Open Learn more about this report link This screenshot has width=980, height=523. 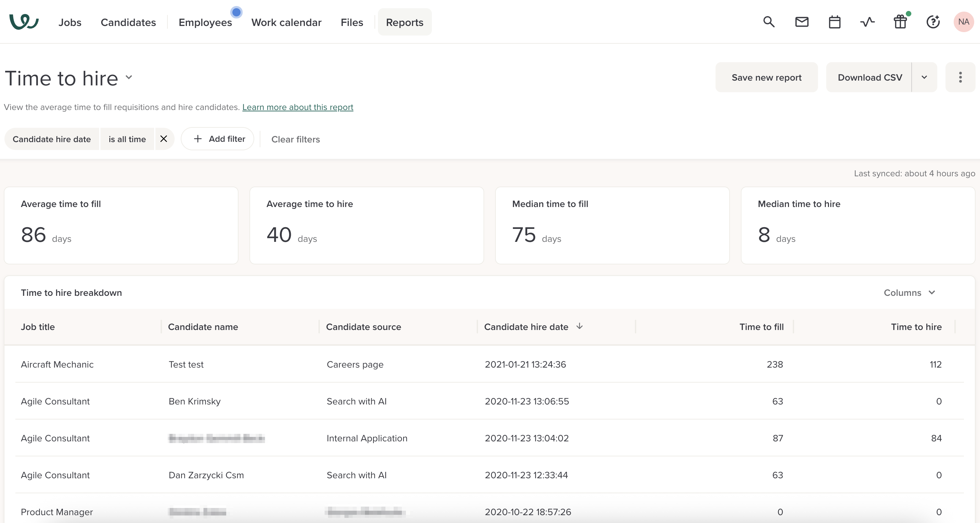[298, 107]
